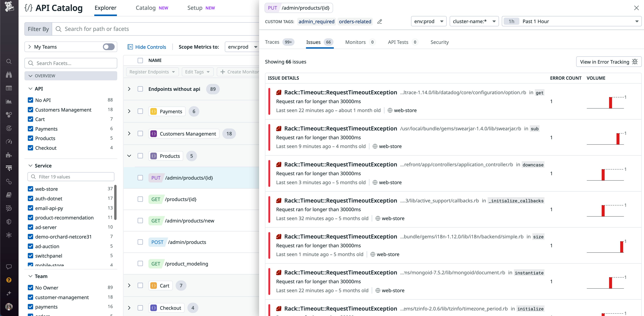The height and width of the screenshot is (316, 644).
Task: Click the View in Error Tracking button
Action: pyautogui.click(x=609, y=62)
